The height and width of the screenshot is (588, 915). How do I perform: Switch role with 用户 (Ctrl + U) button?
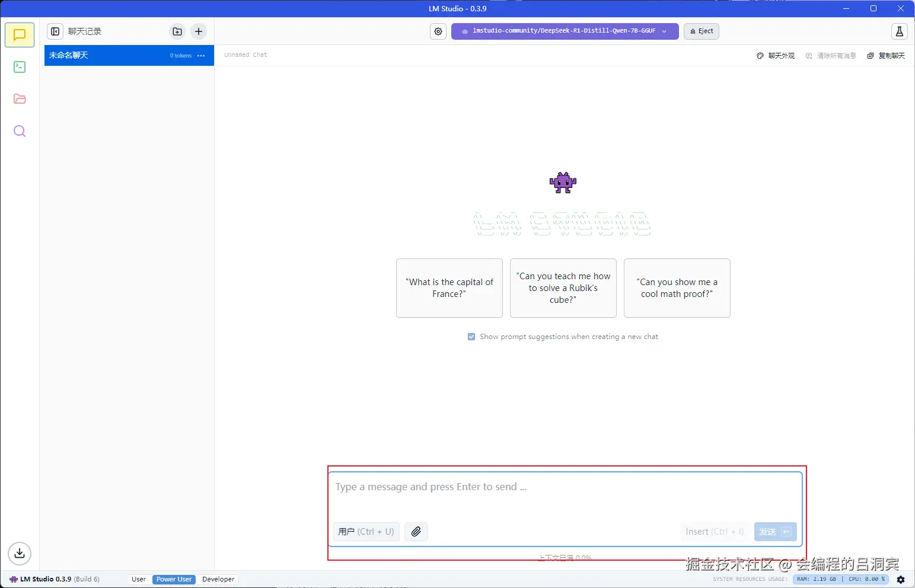click(x=366, y=532)
